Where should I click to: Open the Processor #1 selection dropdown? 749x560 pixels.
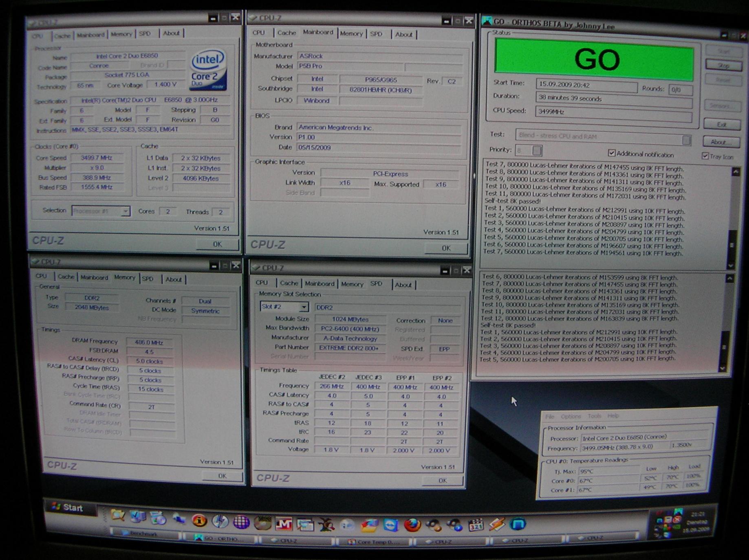101,211
